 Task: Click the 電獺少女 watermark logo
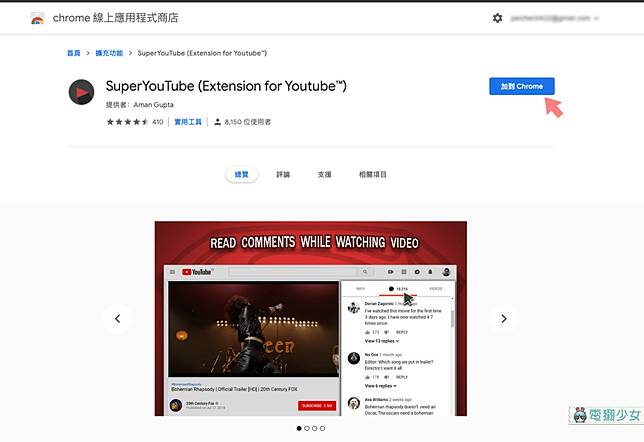pyautogui.click(x=606, y=415)
